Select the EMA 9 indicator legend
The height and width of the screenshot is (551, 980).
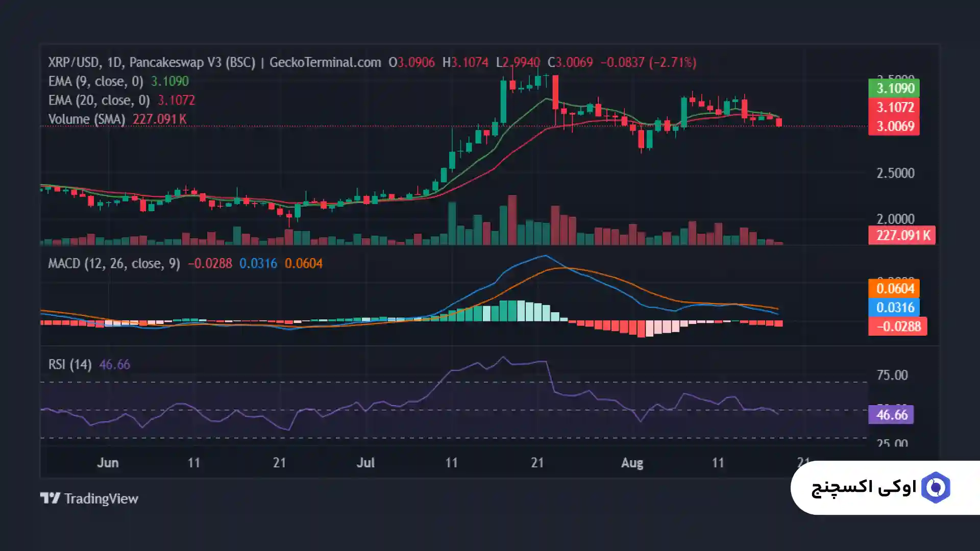point(95,81)
